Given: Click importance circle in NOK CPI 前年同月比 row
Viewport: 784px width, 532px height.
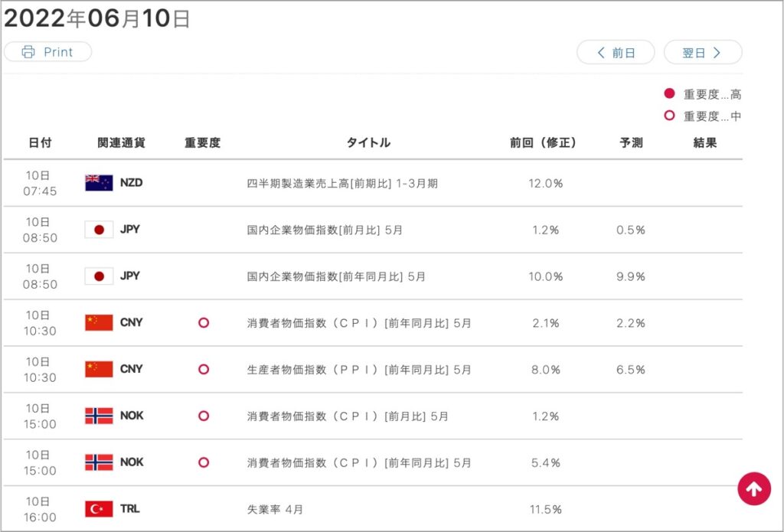Looking at the screenshot, I should [x=204, y=462].
